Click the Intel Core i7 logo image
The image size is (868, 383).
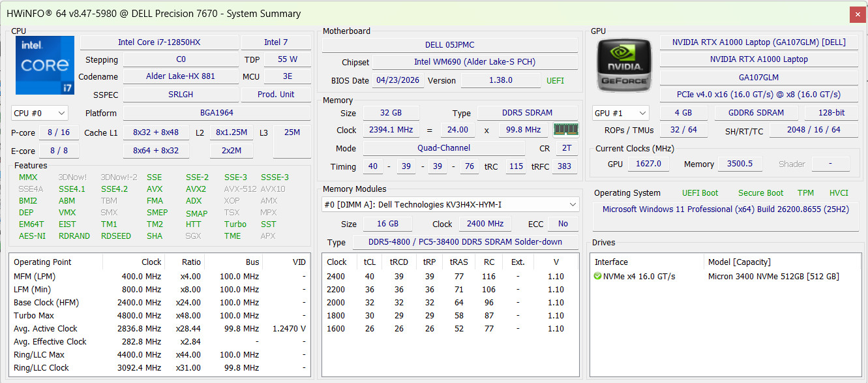click(44, 65)
